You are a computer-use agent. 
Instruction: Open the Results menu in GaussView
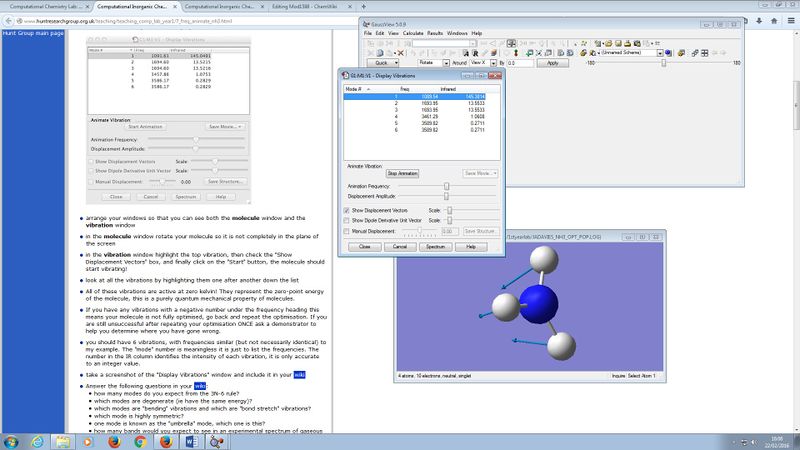(435, 33)
